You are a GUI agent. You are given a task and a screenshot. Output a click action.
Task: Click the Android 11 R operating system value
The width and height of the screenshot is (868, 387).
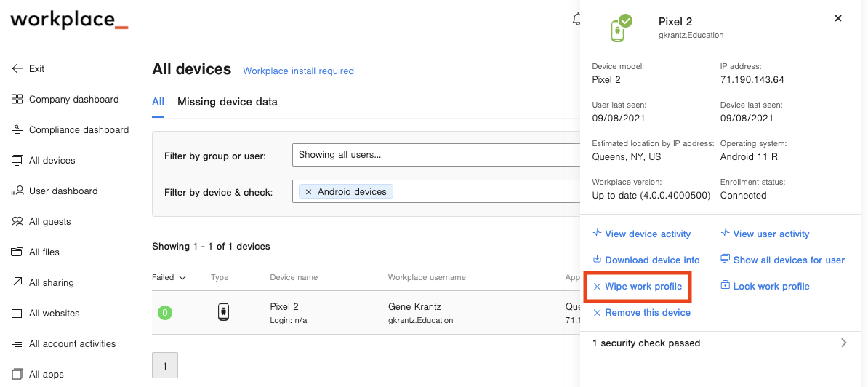(x=749, y=156)
